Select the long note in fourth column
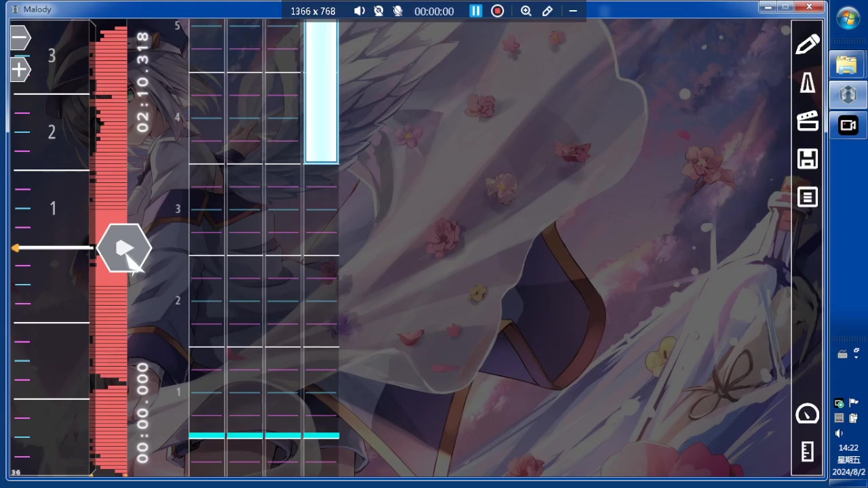 (x=321, y=91)
